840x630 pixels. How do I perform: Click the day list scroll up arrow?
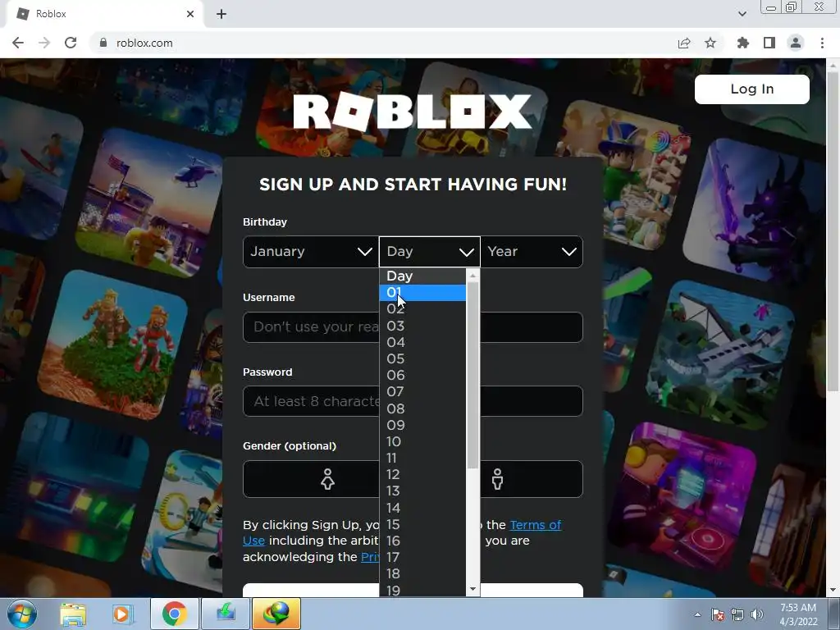tap(472, 276)
